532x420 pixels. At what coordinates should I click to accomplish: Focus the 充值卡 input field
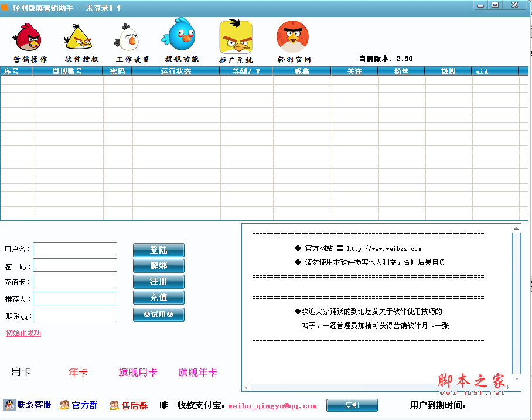click(x=75, y=282)
